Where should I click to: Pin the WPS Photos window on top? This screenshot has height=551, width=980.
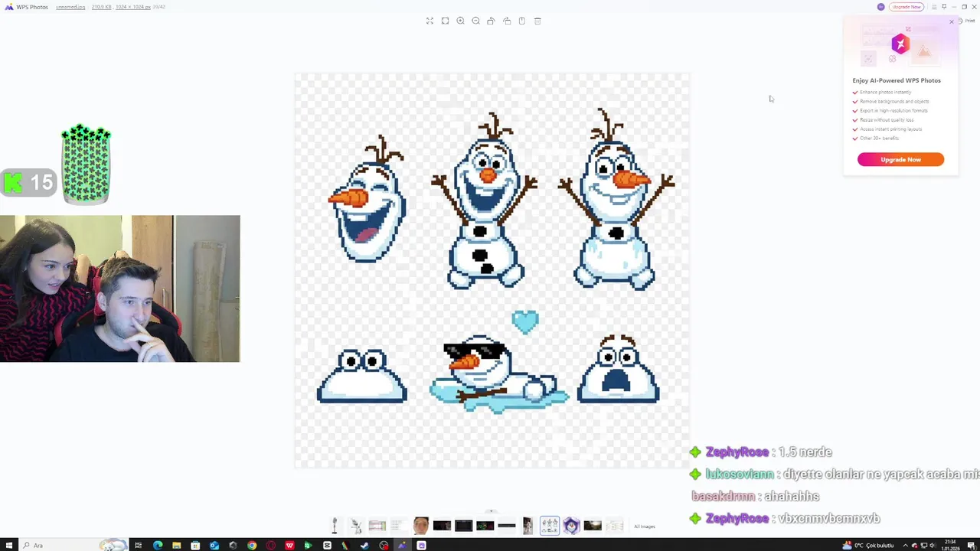pos(944,7)
